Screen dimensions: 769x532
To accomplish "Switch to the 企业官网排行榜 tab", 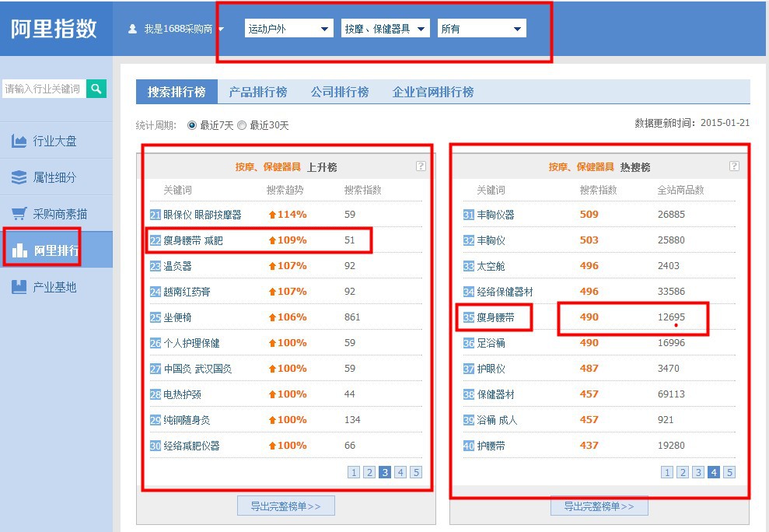I will [433, 92].
